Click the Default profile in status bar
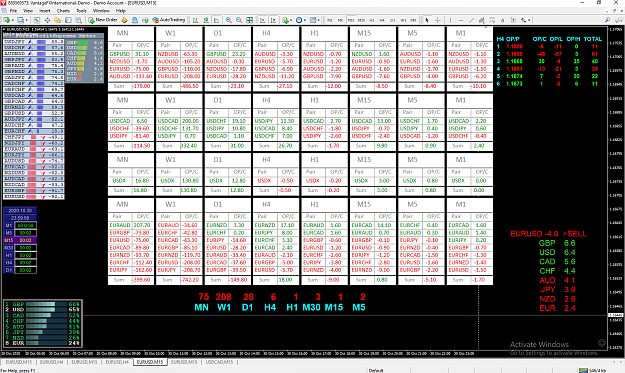625x373 pixels. tap(376, 370)
